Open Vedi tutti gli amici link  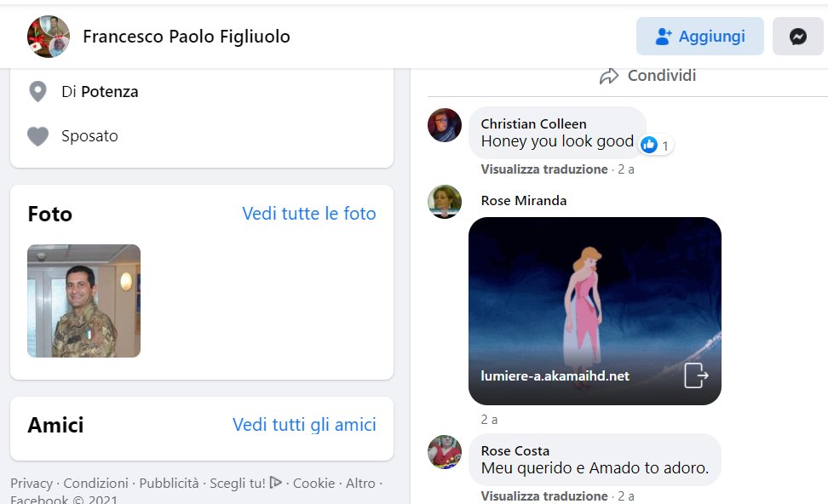click(304, 425)
